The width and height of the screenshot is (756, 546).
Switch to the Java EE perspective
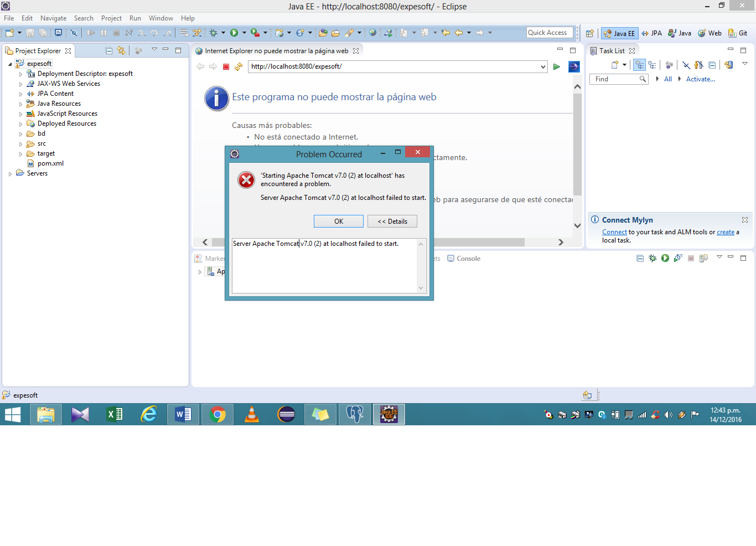click(619, 33)
